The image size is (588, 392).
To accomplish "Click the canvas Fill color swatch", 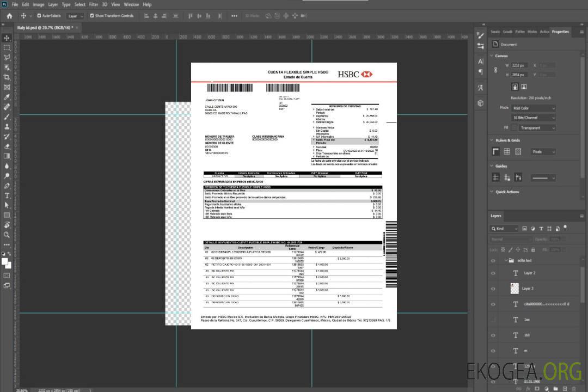I will [x=514, y=128].
